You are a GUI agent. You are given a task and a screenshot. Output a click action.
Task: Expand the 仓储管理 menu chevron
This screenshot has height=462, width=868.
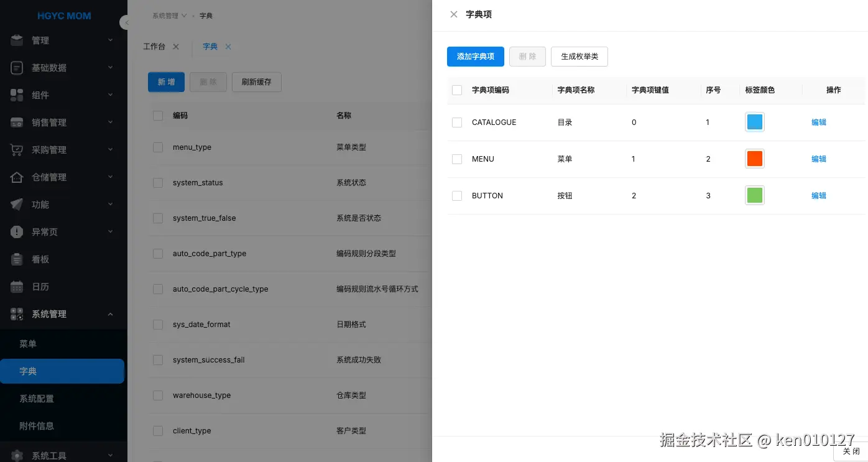pos(111,177)
